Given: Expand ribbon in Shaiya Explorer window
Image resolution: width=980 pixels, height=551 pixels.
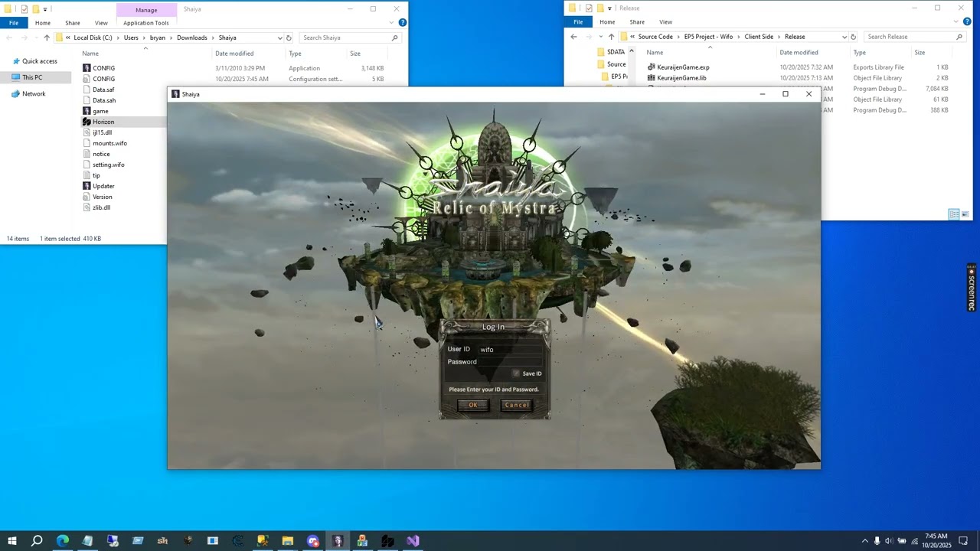Looking at the screenshot, I should (393, 22).
